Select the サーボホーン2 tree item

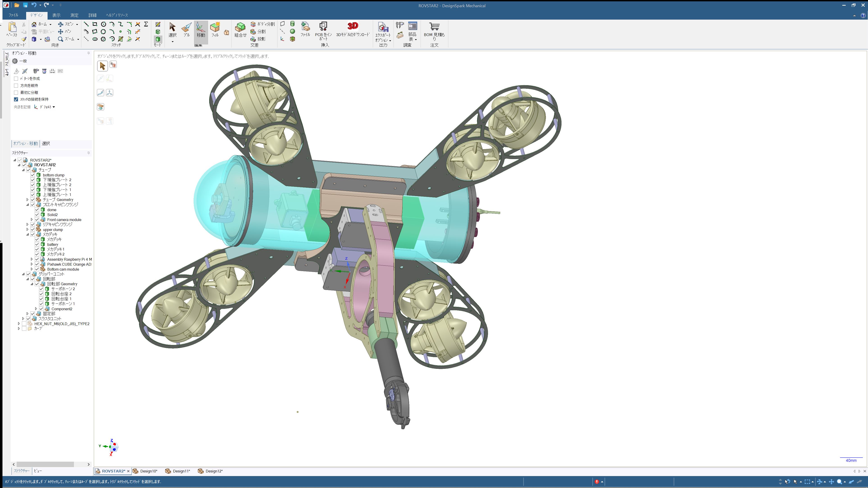[63, 289]
